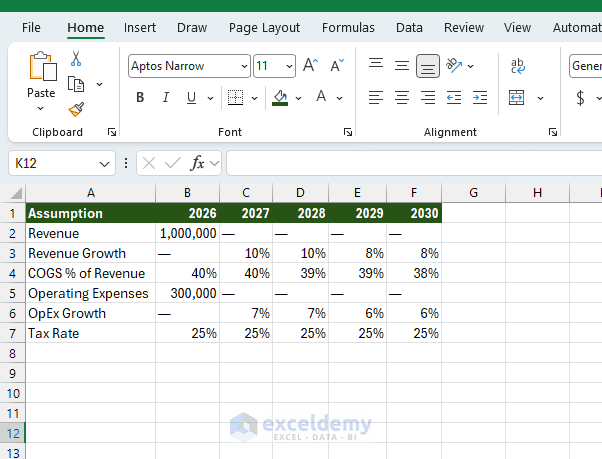The width and height of the screenshot is (602, 459).
Task: Toggle Underline formatting
Action: 191,97
